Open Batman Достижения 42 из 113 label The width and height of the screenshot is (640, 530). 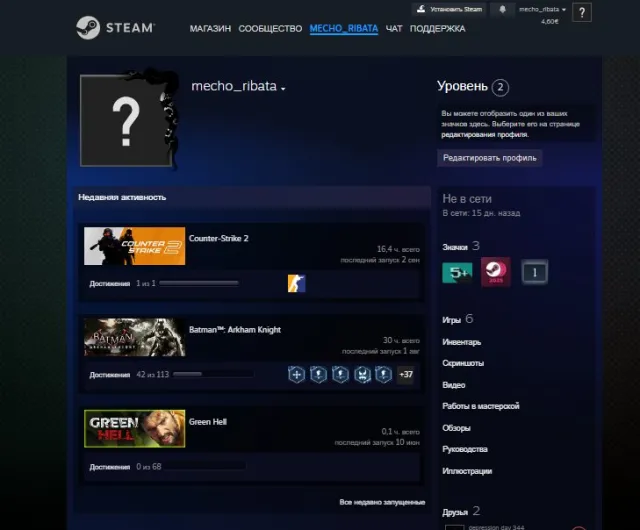129,375
